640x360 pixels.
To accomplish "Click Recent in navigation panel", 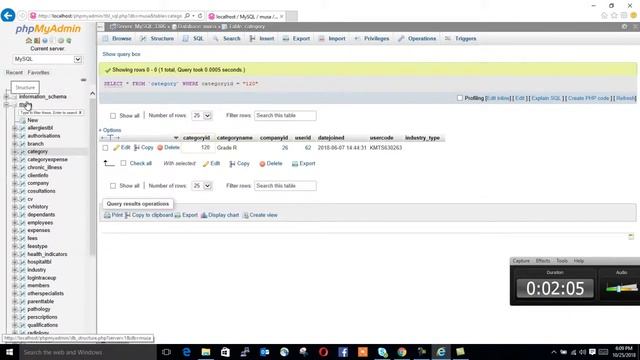I will (x=14, y=72).
